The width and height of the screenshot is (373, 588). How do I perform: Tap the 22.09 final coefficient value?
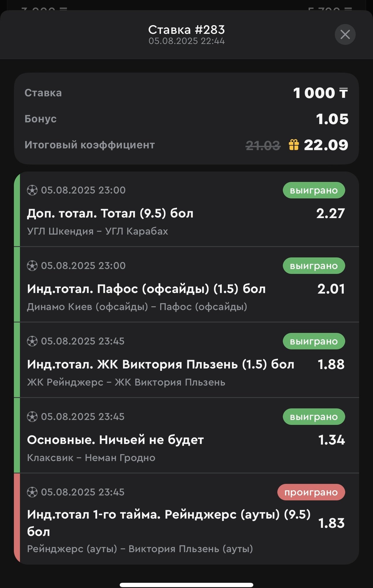tap(326, 145)
